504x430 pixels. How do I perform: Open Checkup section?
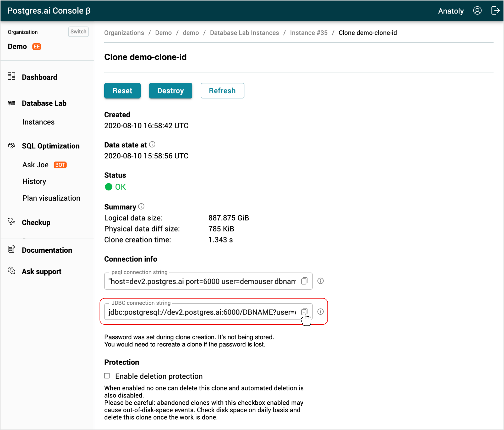[36, 223]
